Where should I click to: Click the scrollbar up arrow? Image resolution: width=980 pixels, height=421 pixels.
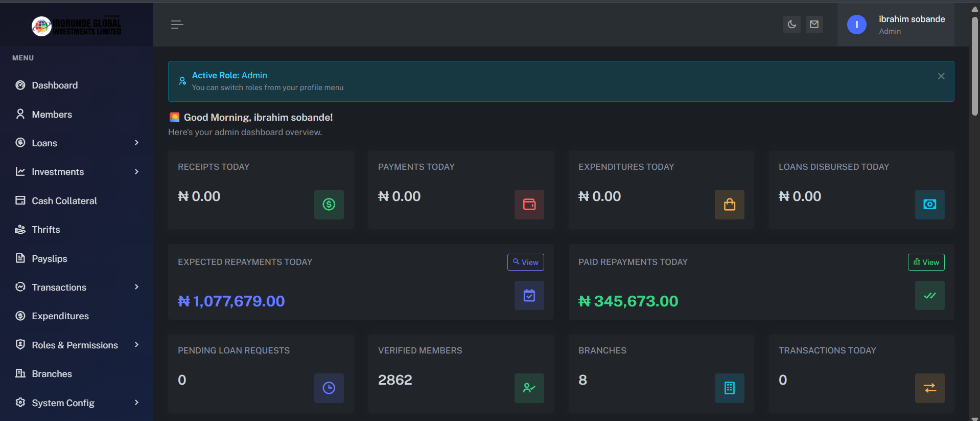(x=975, y=9)
